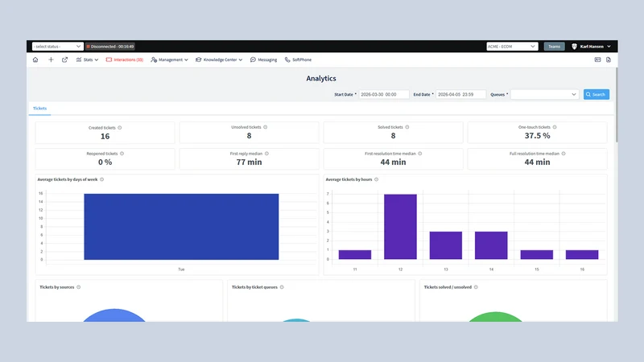
Task: Click the page vertical scrollbar
Action: click(616, 106)
